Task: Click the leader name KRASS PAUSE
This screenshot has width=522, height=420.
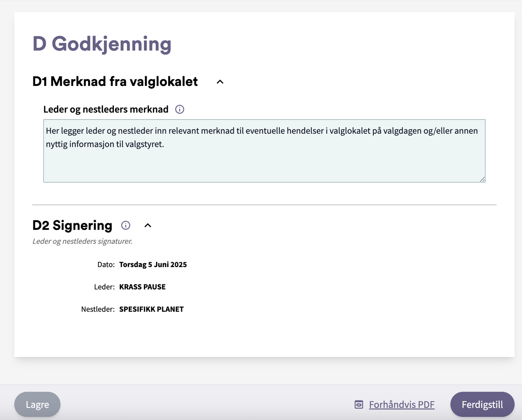Action: click(x=142, y=287)
